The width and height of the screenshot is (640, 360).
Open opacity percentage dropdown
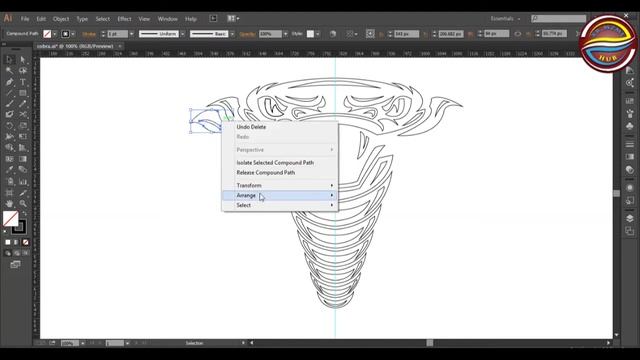(285, 34)
